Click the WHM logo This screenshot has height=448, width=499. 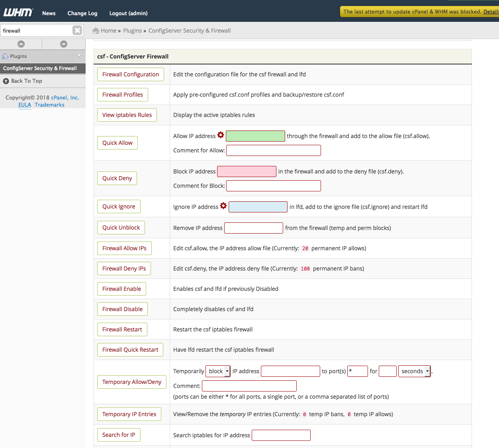pyautogui.click(x=18, y=13)
